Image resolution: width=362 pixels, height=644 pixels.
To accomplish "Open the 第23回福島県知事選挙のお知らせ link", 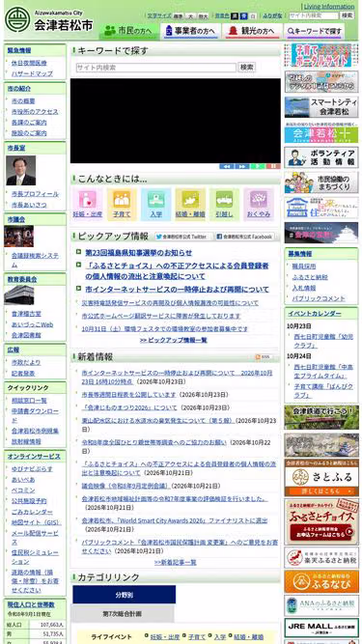I will tap(139, 253).
